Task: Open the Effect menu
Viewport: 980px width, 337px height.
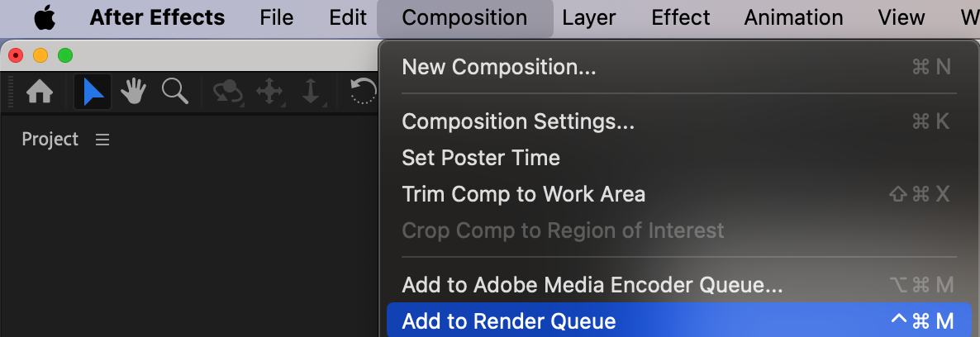Action: [680, 17]
